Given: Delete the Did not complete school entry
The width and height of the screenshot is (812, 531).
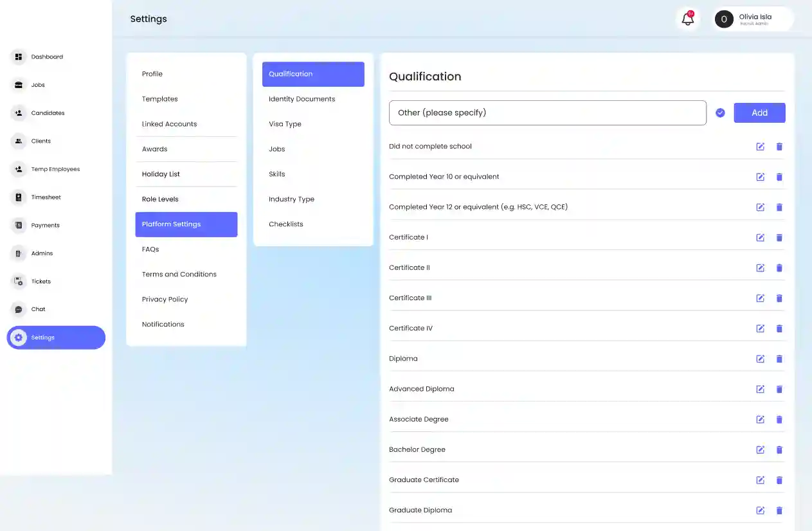Looking at the screenshot, I should (x=779, y=147).
